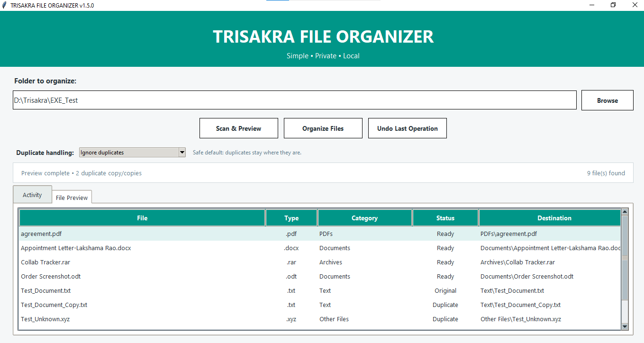Image resolution: width=644 pixels, height=343 pixels.
Task: Restore down the application window
Action: (x=613, y=5)
